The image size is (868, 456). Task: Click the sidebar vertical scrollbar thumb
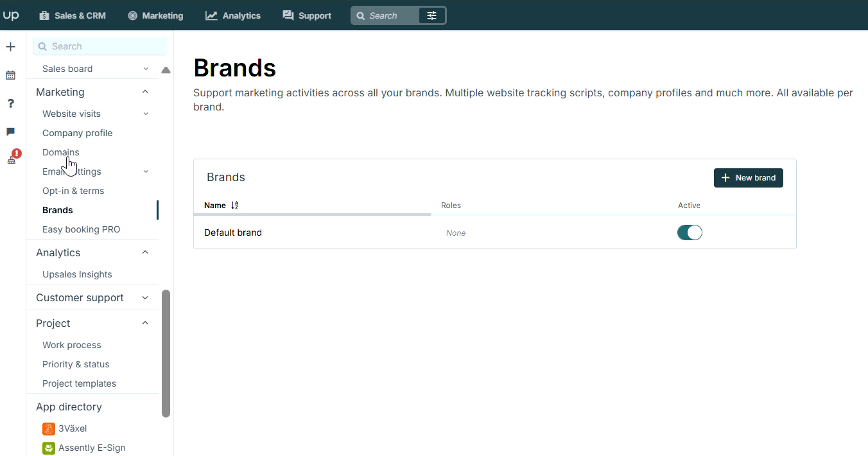click(166, 353)
